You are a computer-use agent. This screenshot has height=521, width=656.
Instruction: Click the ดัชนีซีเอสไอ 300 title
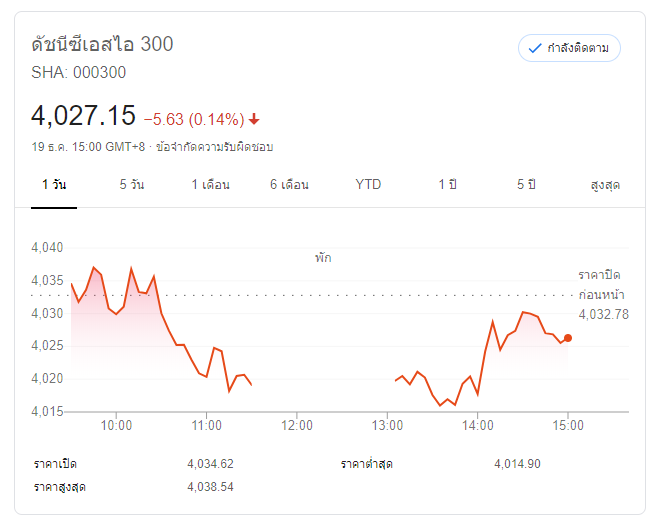coord(102,44)
